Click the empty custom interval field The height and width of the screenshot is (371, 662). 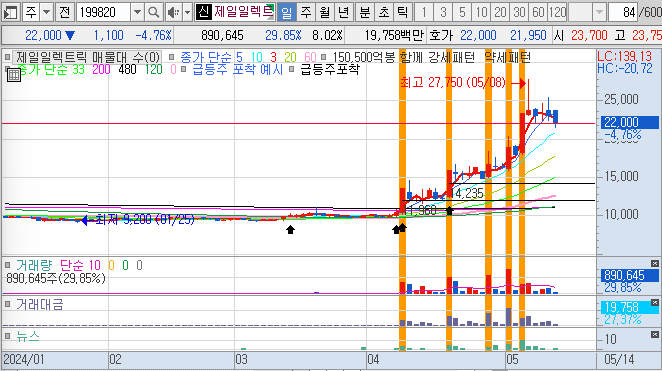point(580,12)
